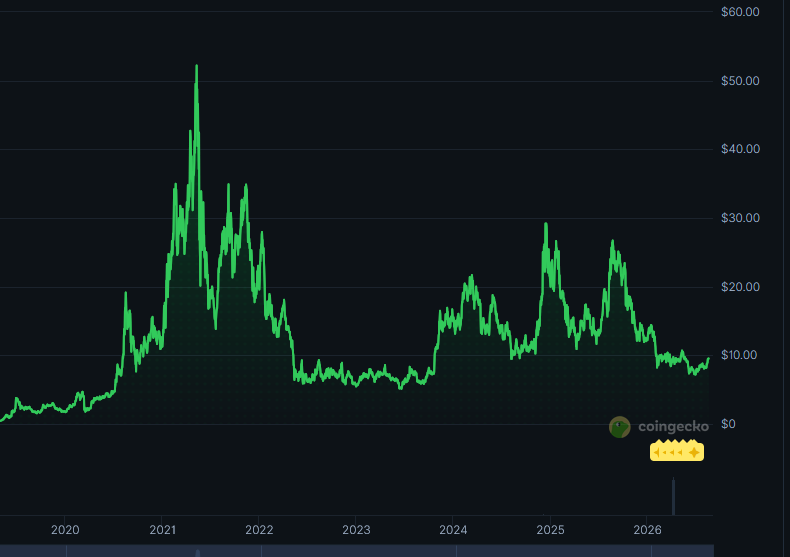Click the $40.00 price axis label
The image size is (790, 557).
point(740,149)
